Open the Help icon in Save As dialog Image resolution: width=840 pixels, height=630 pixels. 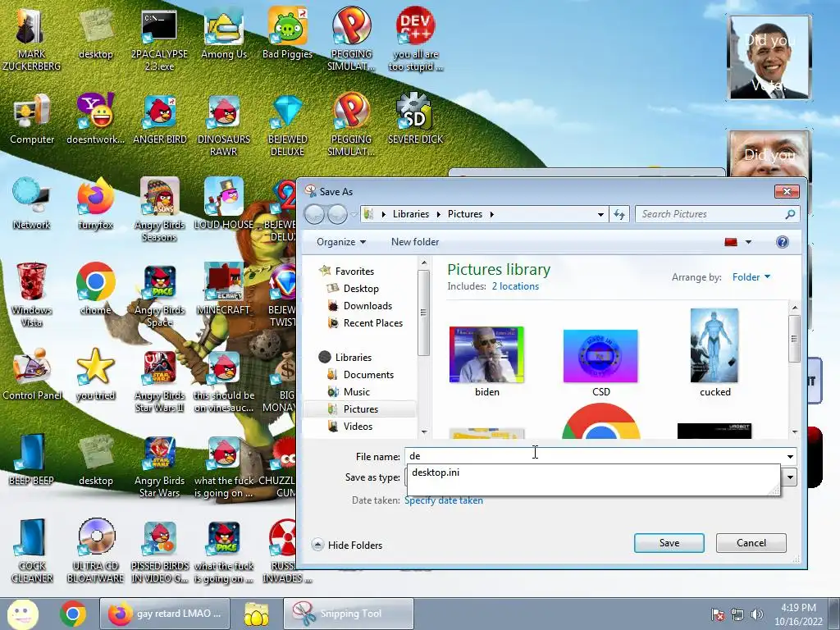782,242
